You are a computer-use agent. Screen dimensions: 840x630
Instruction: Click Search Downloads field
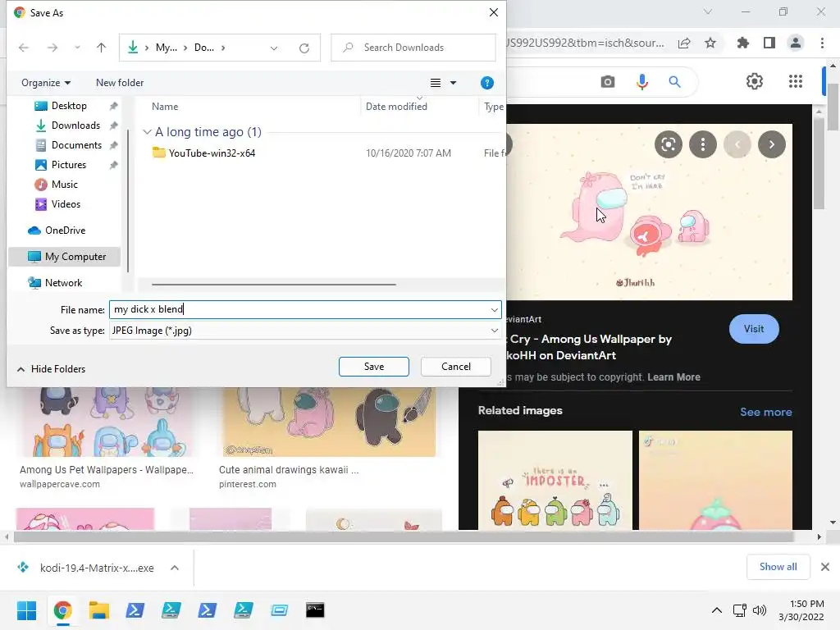413,48
